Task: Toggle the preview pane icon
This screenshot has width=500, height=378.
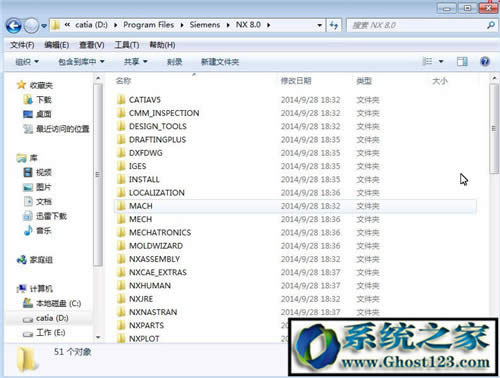Action: [x=462, y=61]
